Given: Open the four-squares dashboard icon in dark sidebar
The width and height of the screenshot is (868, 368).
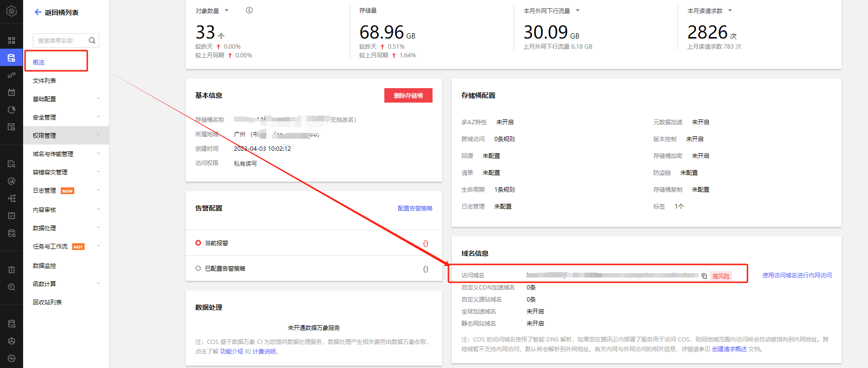Looking at the screenshot, I should coord(12,40).
